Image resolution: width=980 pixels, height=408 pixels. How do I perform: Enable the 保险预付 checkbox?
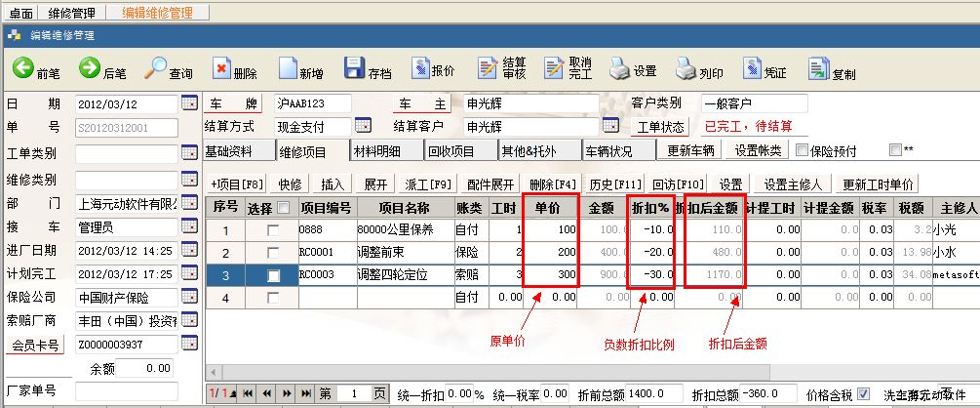pyautogui.click(x=802, y=150)
